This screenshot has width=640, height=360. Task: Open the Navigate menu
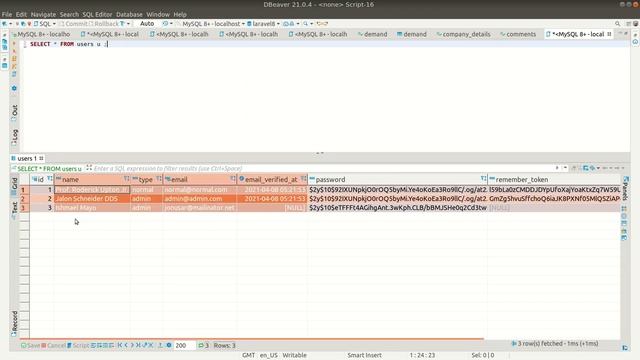43,14
